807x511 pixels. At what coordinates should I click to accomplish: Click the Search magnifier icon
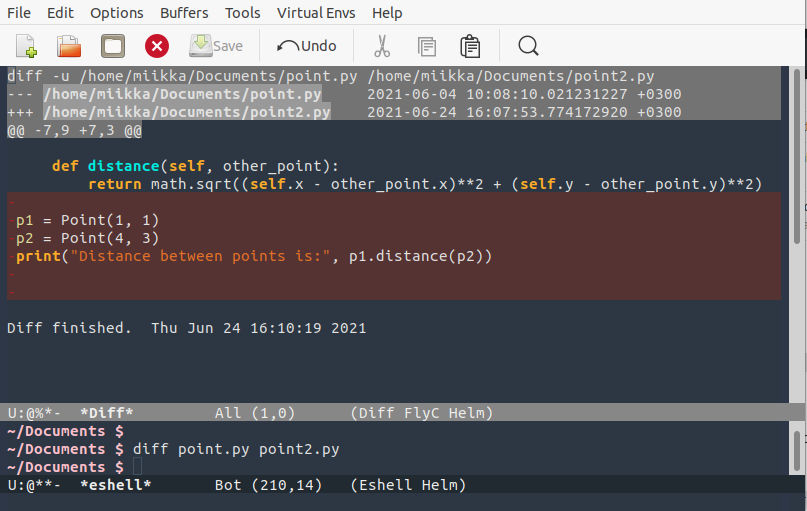[x=528, y=46]
